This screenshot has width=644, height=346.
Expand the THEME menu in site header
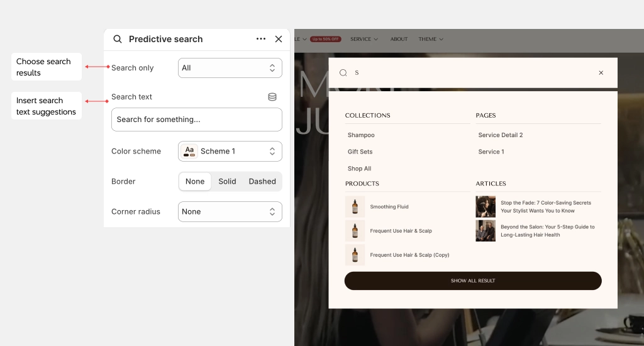[x=431, y=39]
